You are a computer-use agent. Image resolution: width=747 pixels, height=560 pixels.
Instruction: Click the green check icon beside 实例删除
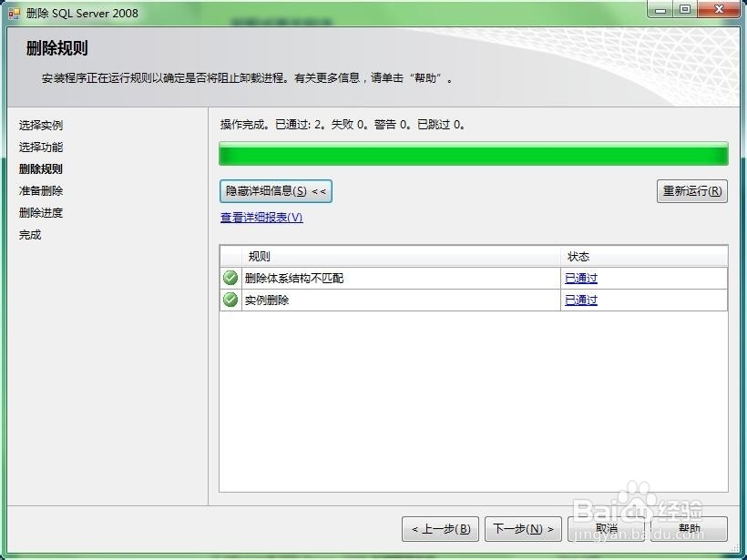click(230, 300)
